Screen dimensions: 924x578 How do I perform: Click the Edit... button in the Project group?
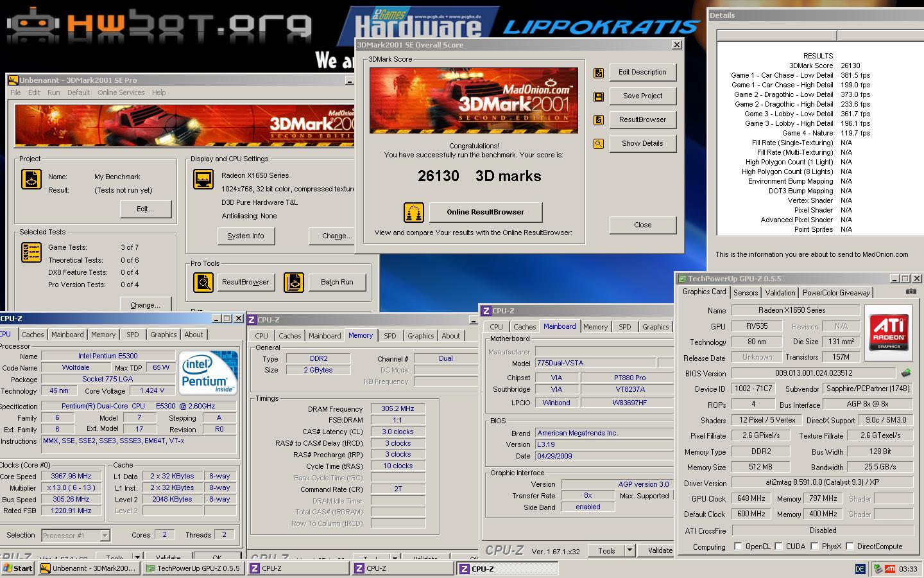[x=146, y=209]
